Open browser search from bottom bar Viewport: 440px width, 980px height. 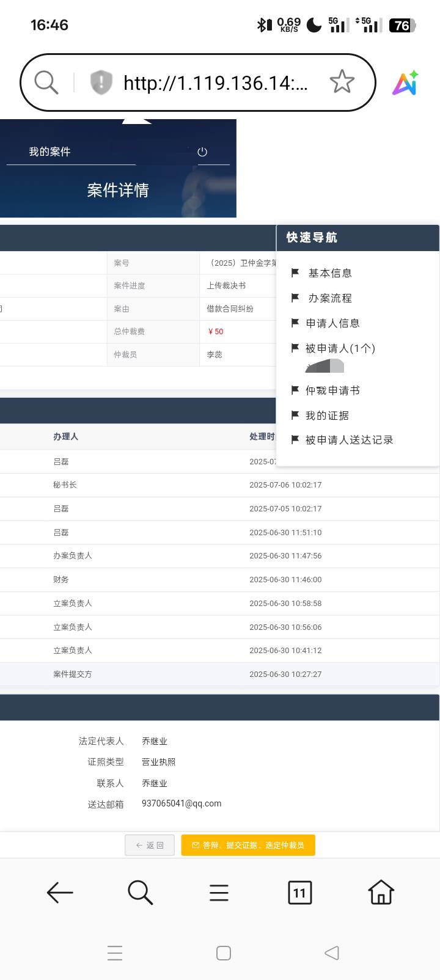click(x=140, y=893)
